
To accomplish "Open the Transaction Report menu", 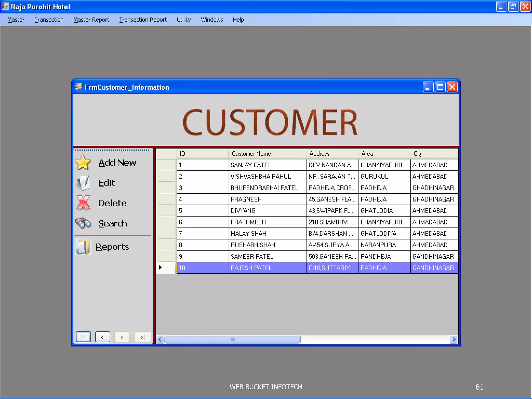I will click(x=143, y=20).
